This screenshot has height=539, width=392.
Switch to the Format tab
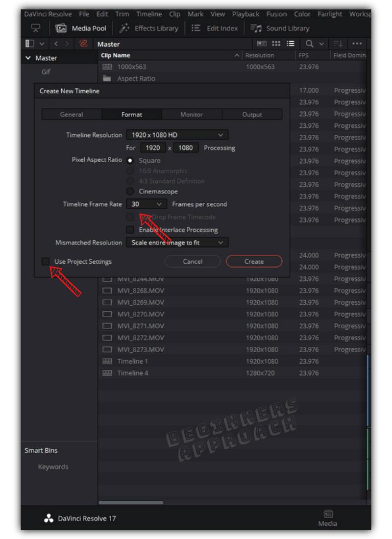coord(132,115)
